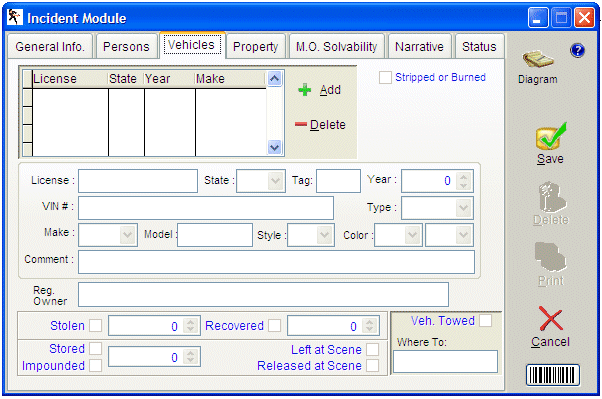Open the Diagram tool icon
Viewport: 602px width, 399px height.
(x=538, y=60)
